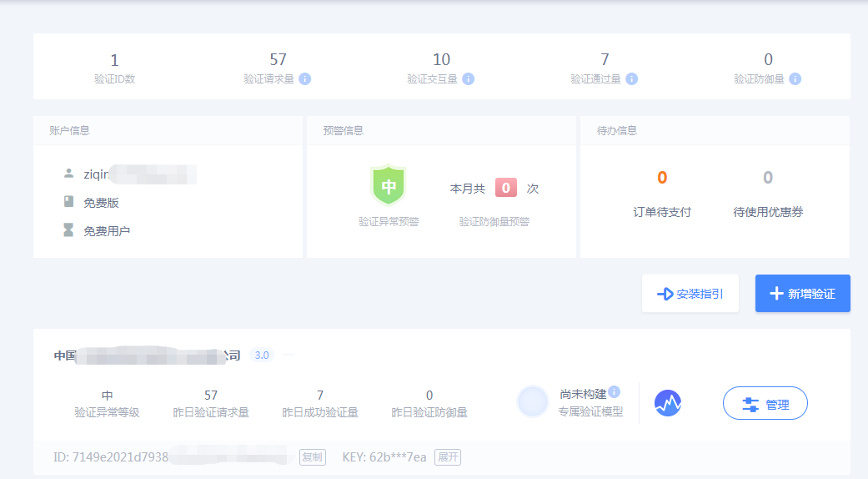
Task: Open the blue statistics chart icon
Action: pos(668,403)
